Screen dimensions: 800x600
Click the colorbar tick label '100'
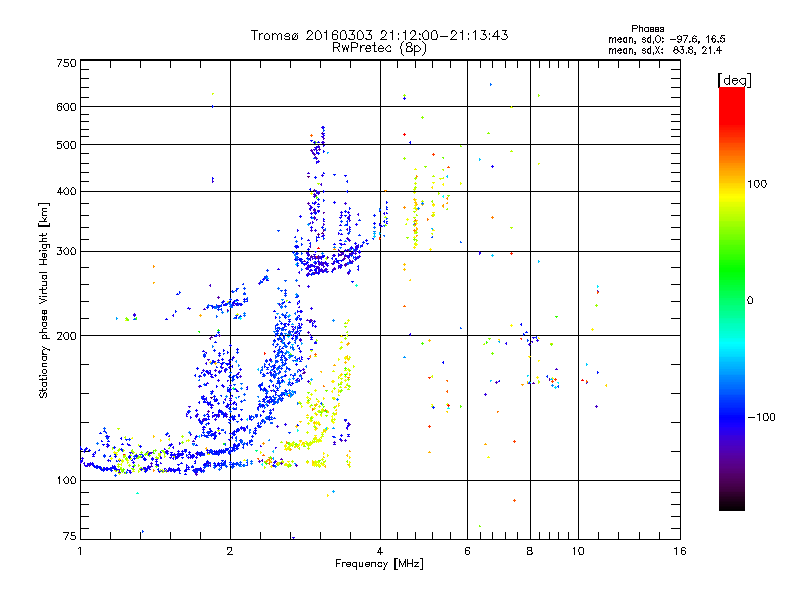(x=757, y=184)
